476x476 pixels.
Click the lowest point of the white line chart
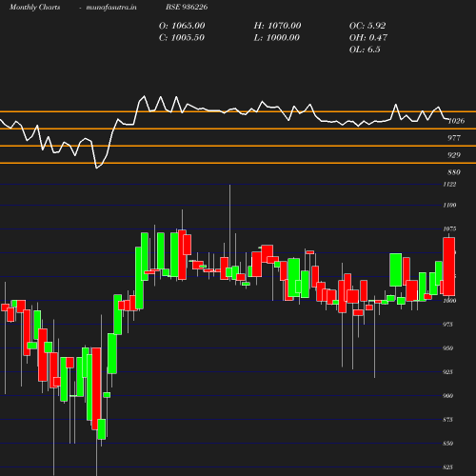coord(97,168)
